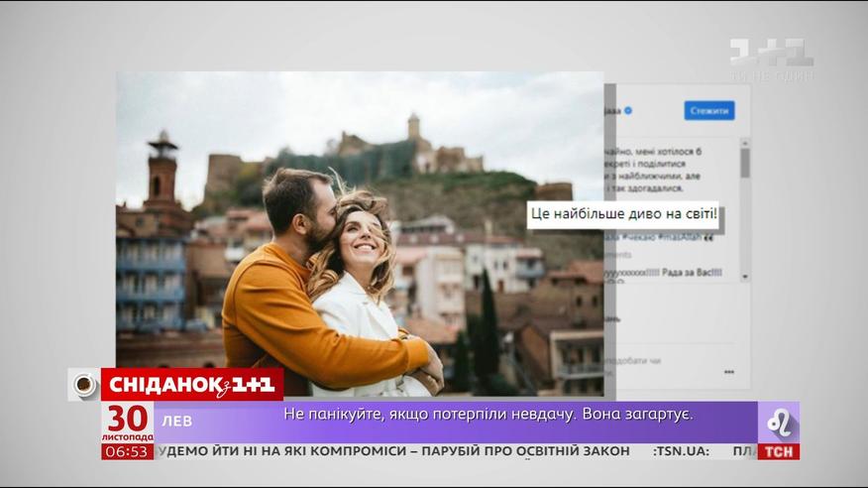
Task: Click the blue Стежити follow button
Action: coord(708,110)
